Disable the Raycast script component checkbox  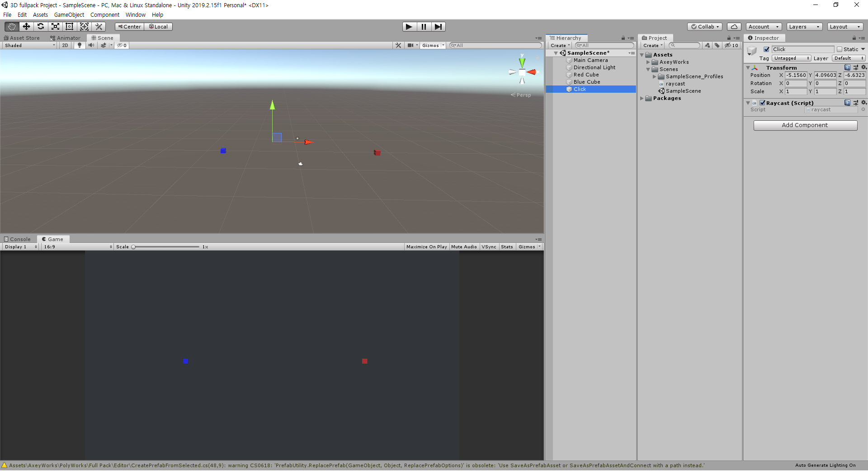(763, 103)
